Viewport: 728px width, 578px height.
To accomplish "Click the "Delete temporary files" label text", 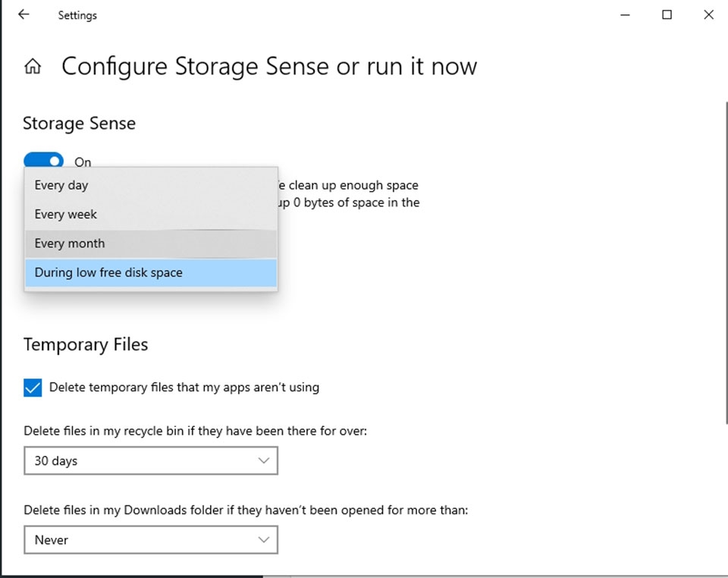I will click(184, 388).
